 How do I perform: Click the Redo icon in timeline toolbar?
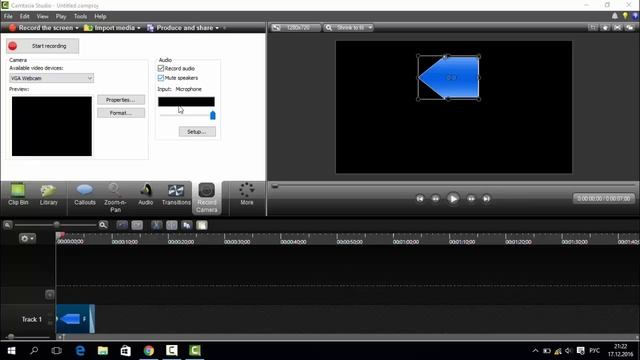(137, 225)
